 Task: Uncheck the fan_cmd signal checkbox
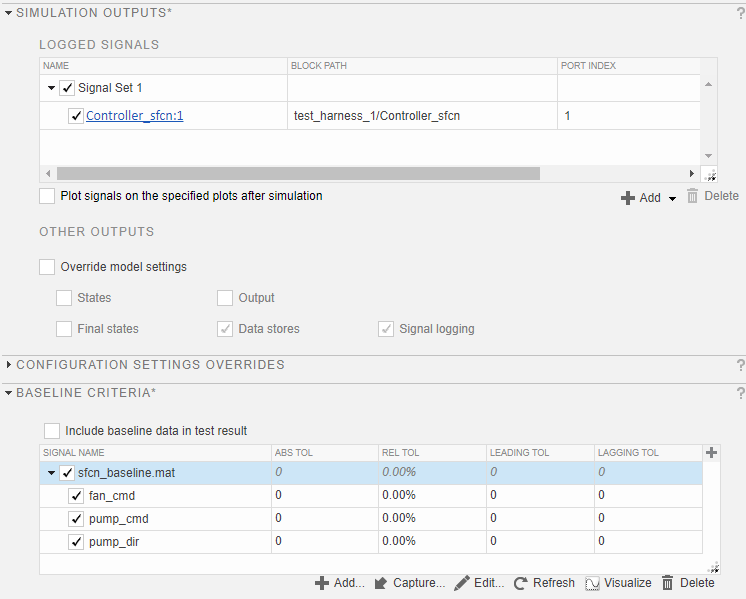tap(76, 496)
